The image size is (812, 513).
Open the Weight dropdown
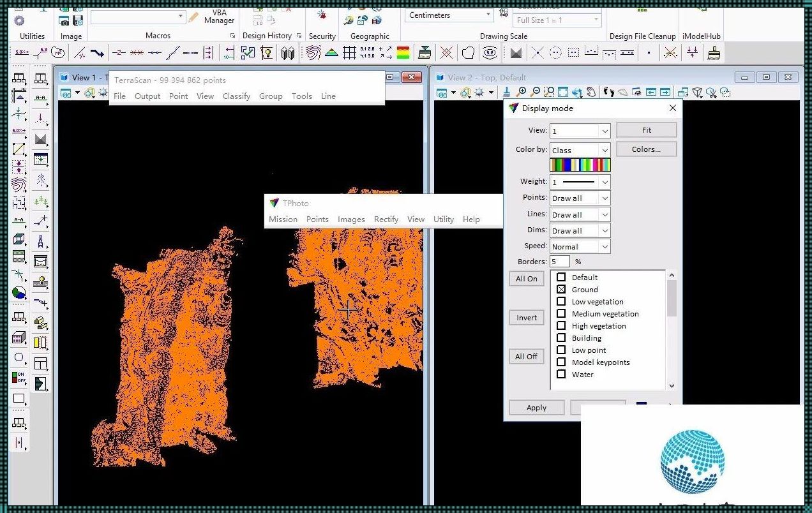point(580,182)
